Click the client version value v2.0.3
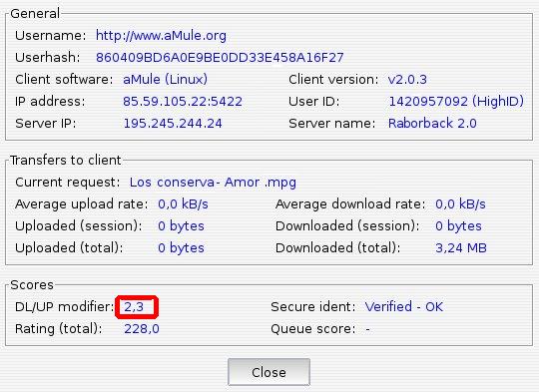Viewport: 539px width, 392px height. (407, 80)
